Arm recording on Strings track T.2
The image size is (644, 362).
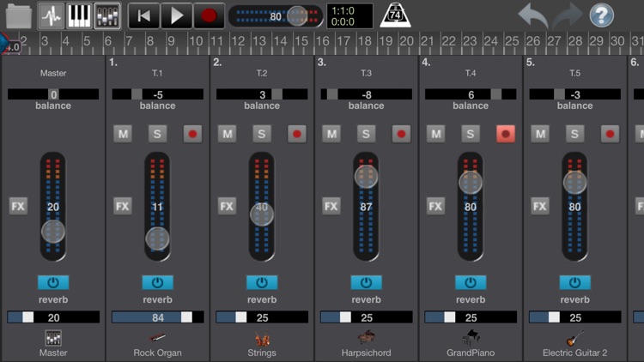[x=296, y=134]
